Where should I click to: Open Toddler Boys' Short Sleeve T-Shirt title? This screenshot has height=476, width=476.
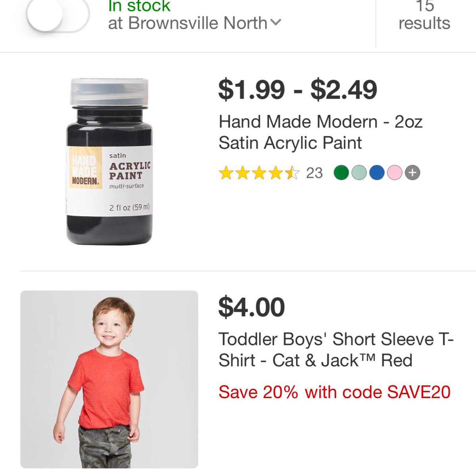point(336,349)
